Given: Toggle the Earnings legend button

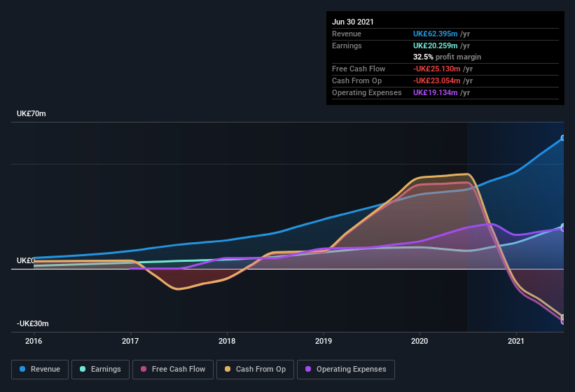Looking at the screenshot, I should 100,370.
